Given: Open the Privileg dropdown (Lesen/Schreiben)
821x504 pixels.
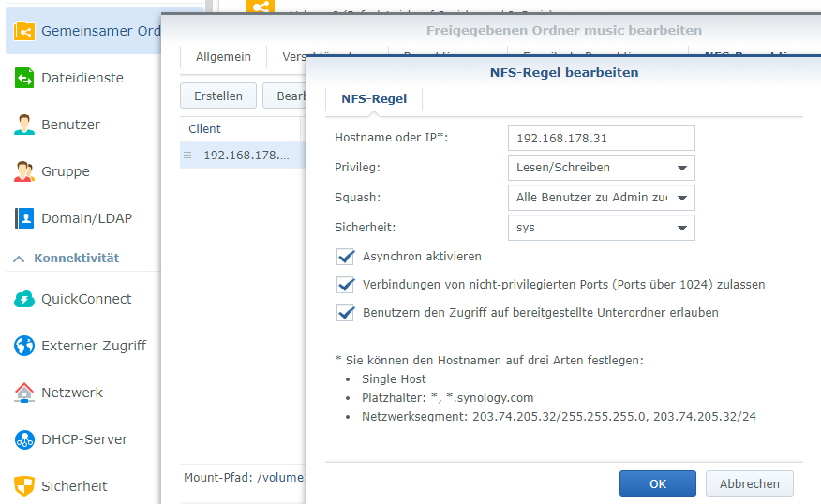Looking at the screenshot, I should (602, 168).
